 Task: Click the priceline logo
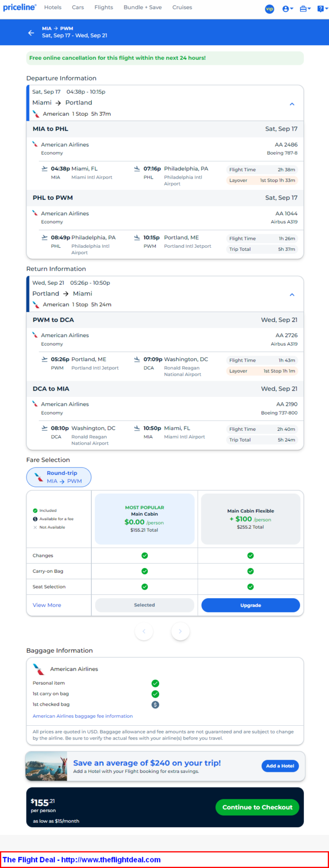coord(20,7)
